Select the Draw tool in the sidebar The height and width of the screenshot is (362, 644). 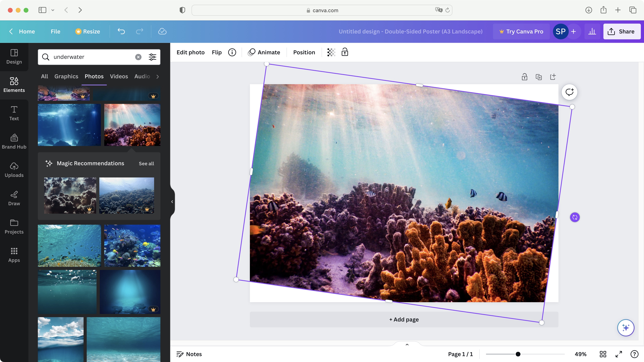point(14,198)
